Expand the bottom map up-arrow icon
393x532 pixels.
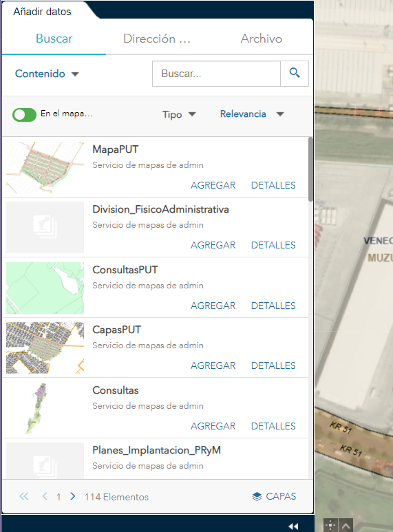tap(346, 525)
